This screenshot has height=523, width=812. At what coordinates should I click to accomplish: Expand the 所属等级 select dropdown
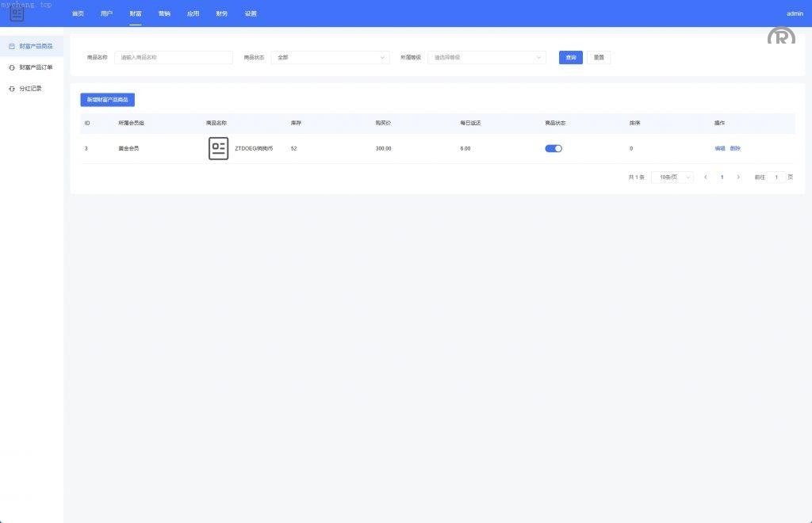tap(486, 58)
